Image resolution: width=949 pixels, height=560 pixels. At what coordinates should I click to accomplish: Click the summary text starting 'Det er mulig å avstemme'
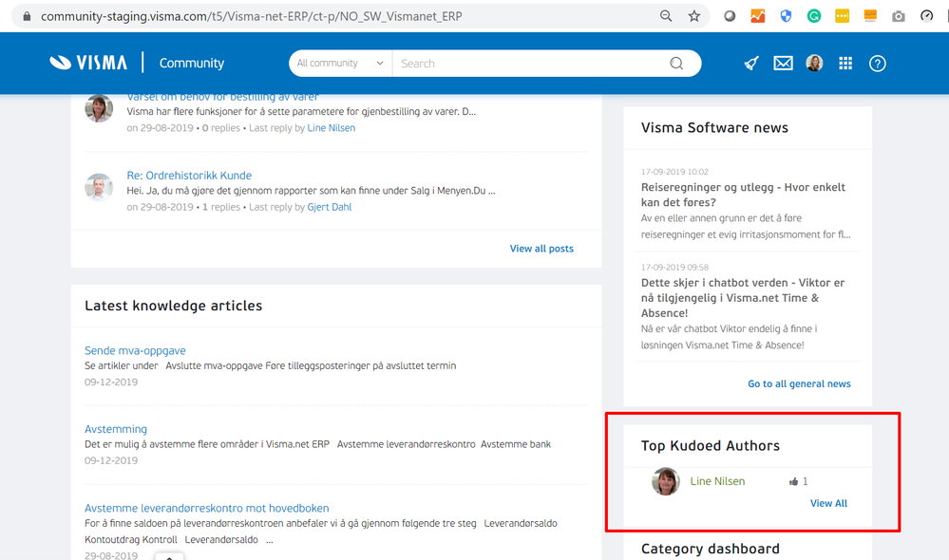pos(317,444)
